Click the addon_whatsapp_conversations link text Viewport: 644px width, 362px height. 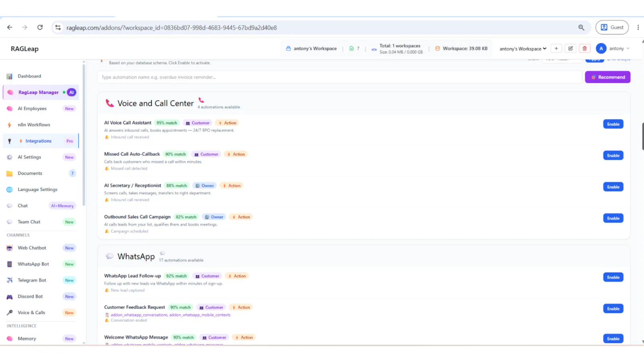tap(139, 315)
